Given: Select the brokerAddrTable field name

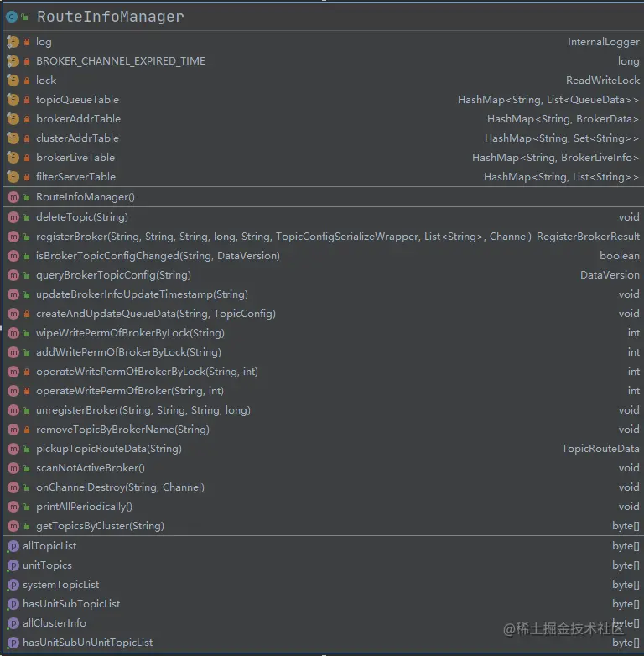Looking at the screenshot, I should coord(78,119).
